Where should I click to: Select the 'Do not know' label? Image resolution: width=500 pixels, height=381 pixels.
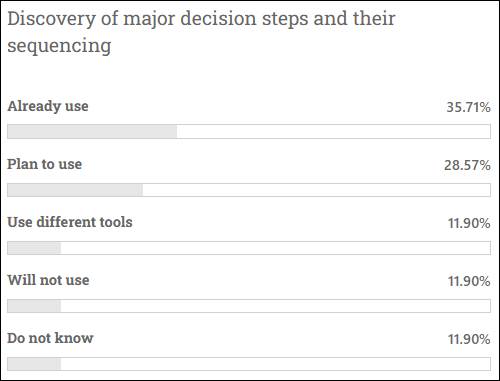click(x=50, y=338)
